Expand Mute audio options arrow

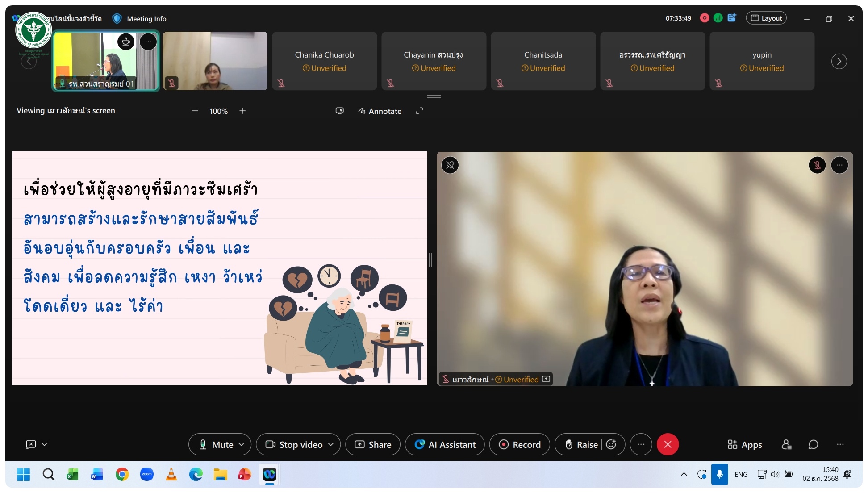click(242, 444)
